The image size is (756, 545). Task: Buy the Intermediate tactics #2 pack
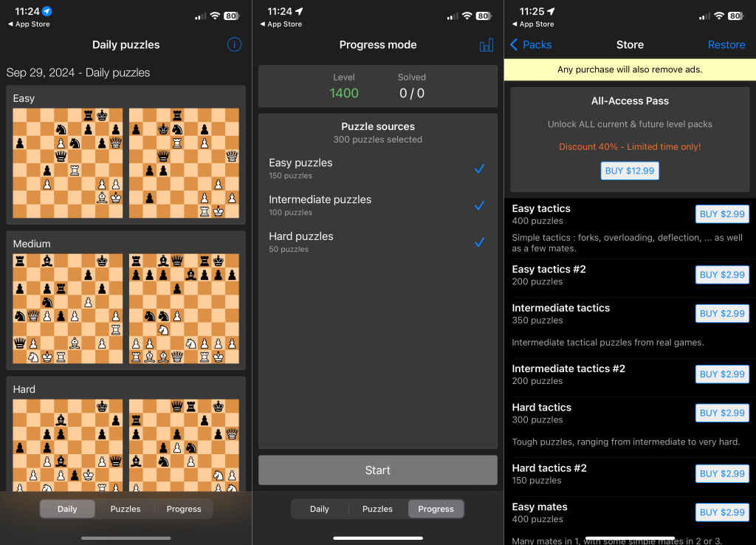point(722,374)
